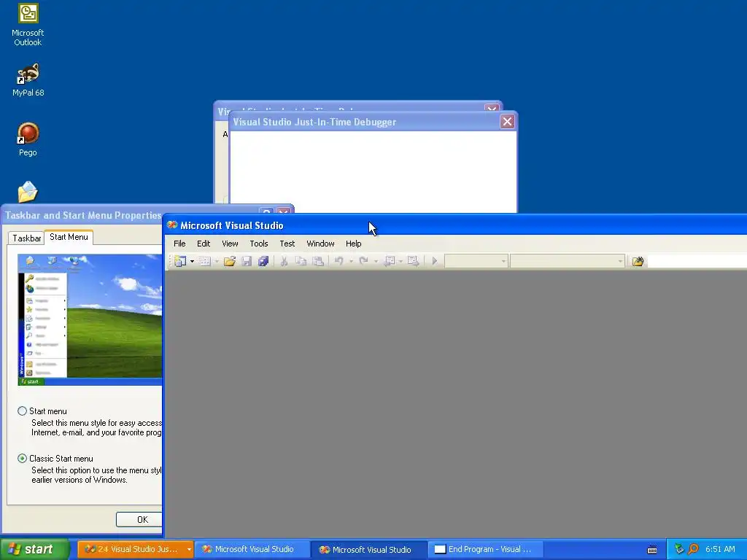Click the Visual Studio title bar icon
Image resolution: width=747 pixels, height=560 pixels.
172,225
